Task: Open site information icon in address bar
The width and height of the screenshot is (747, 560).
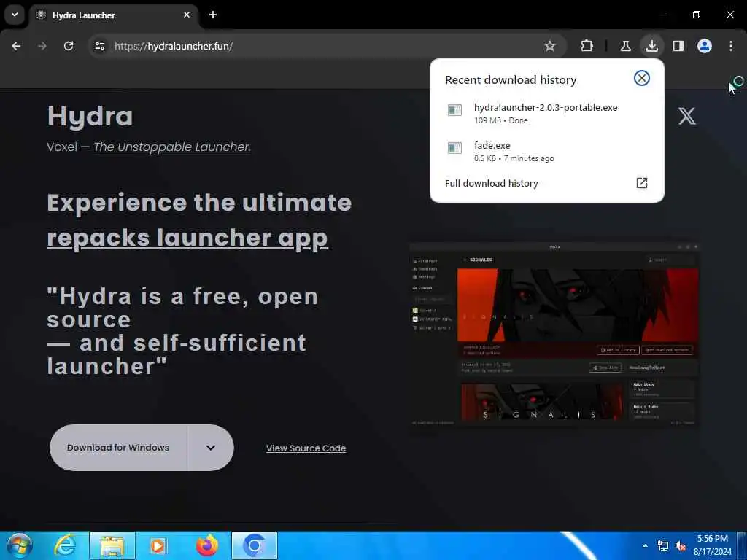Action: [x=100, y=46]
